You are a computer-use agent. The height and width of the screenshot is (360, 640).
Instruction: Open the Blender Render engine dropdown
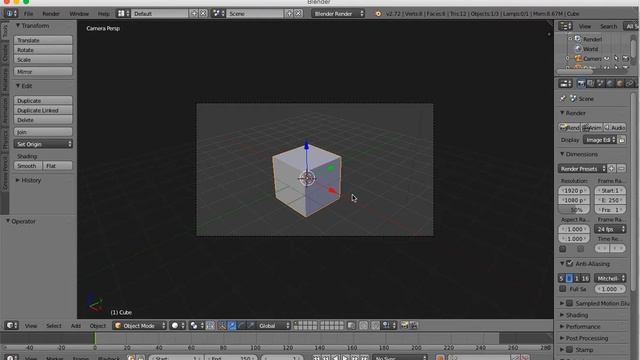[338, 13]
